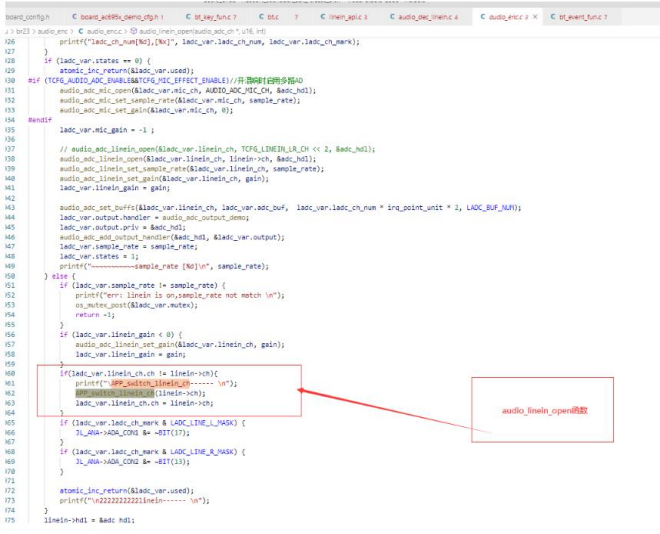The width and height of the screenshot is (660, 534).
Task: Click the C file icon on audio_dec_linein.c tab
Action: [x=392, y=17]
